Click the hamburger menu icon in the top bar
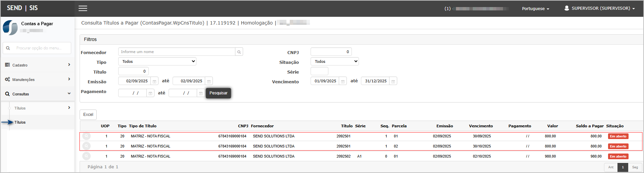 [x=83, y=8]
